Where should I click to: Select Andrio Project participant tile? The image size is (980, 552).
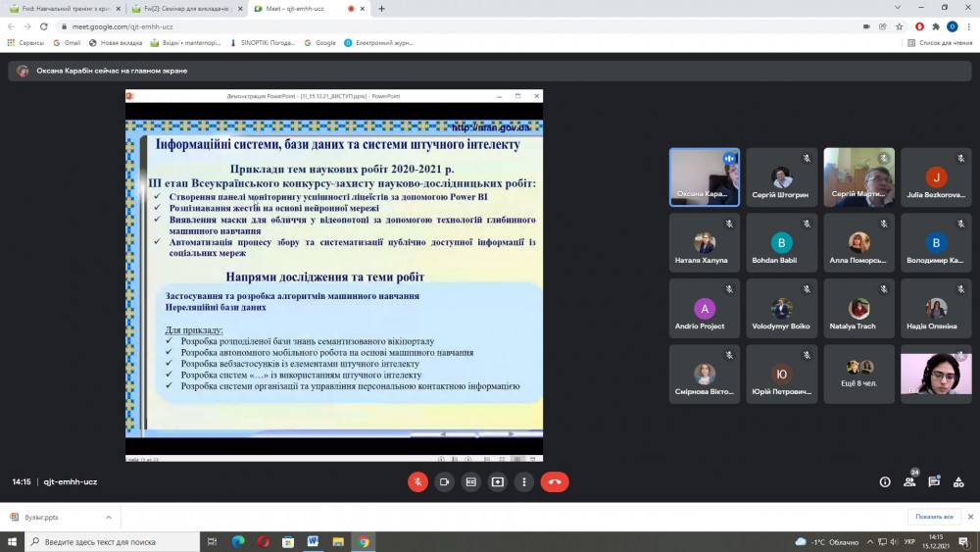tap(705, 308)
